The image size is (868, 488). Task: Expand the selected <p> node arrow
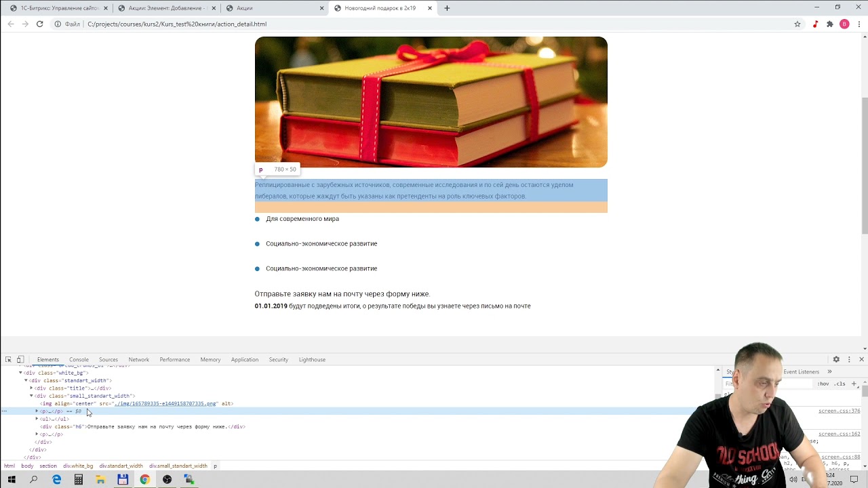pyautogui.click(x=37, y=411)
